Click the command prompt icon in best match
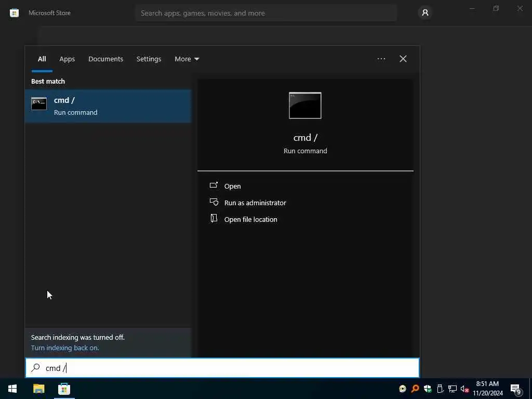 point(39,104)
